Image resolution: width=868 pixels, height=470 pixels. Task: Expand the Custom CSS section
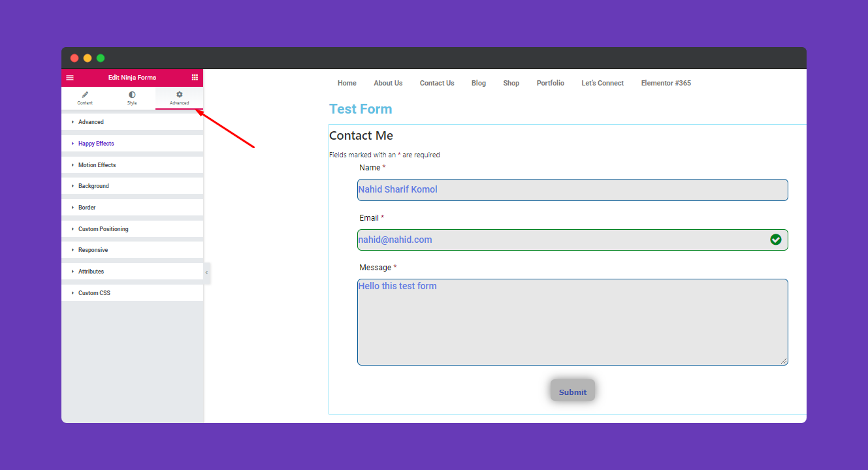click(132, 293)
